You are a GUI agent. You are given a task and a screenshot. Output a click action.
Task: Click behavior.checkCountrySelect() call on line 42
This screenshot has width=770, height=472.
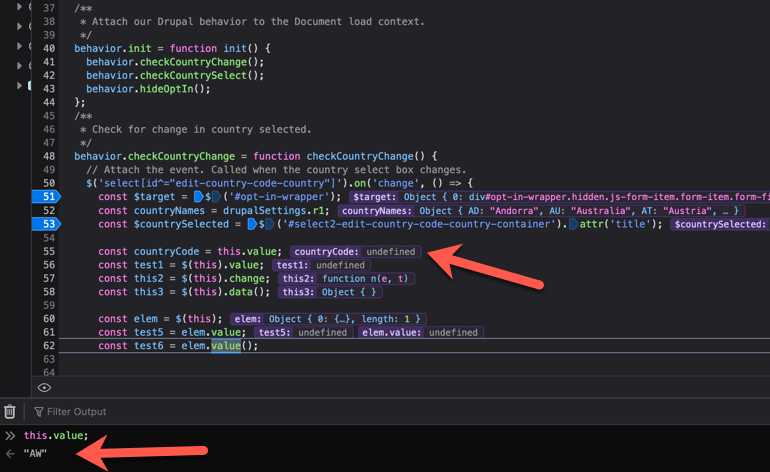point(175,75)
